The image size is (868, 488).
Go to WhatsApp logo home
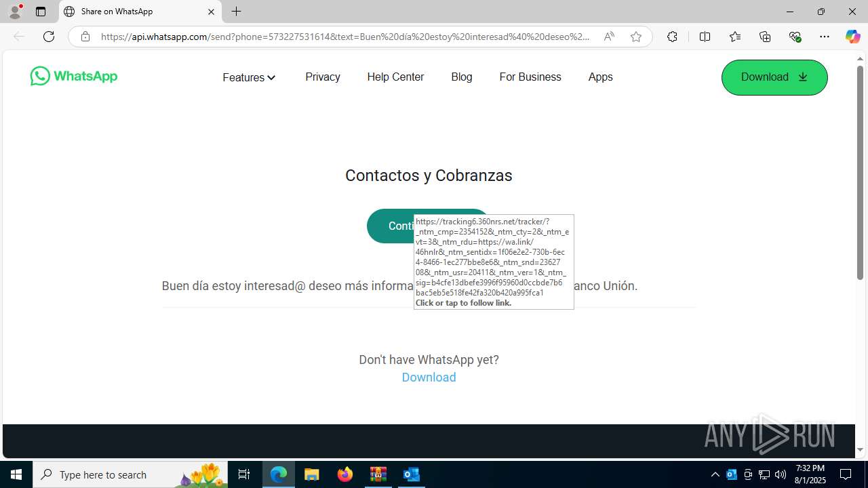(x=74, y=76)
